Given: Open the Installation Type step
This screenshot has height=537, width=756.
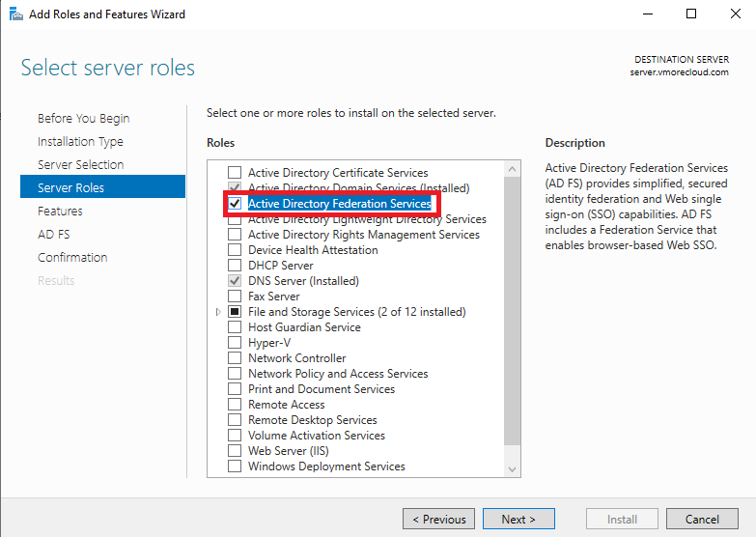Looking at the screenshot, I should (x=80, y=141).
